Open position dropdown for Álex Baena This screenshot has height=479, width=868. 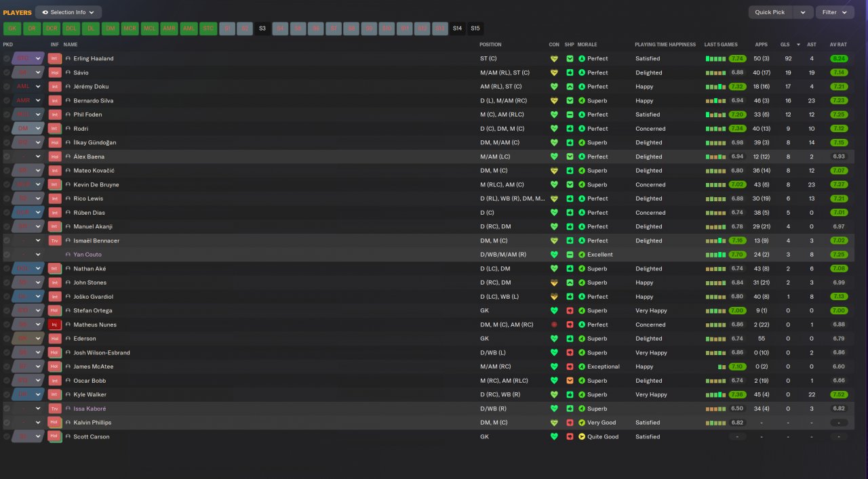click(39, 157)
